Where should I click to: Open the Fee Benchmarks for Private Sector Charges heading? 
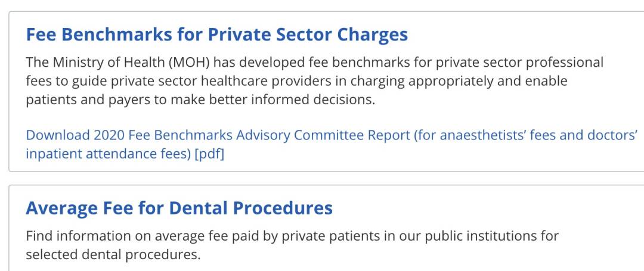[216, 35]
